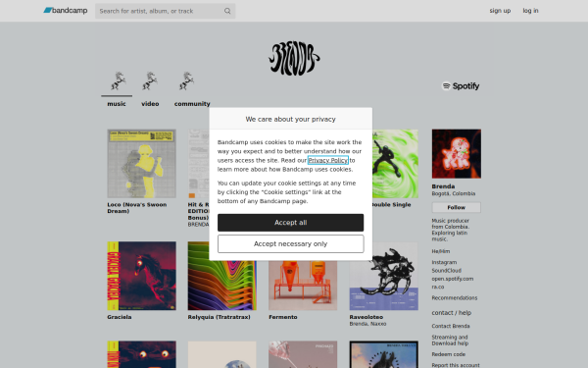
Task: Open the Recommendations link
Action: point(455,297)
